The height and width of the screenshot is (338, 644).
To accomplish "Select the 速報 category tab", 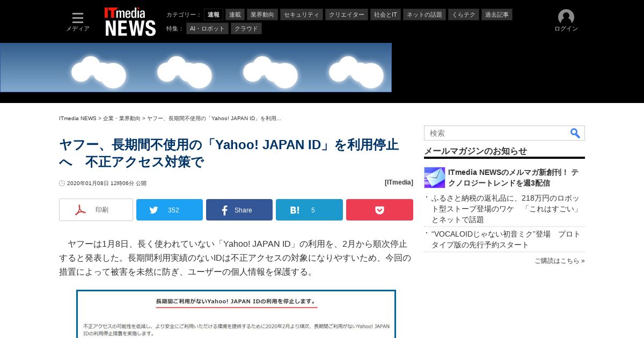I will point(214,14).
